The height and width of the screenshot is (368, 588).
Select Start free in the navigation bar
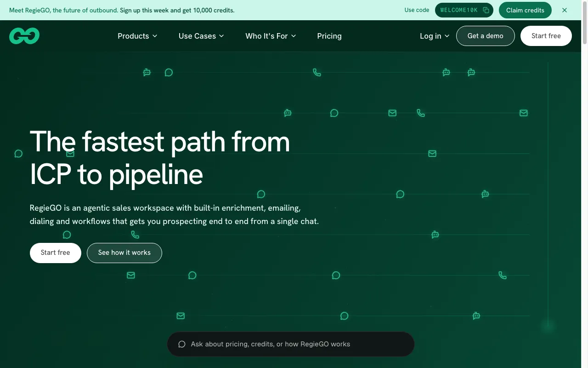coord(546,36)
